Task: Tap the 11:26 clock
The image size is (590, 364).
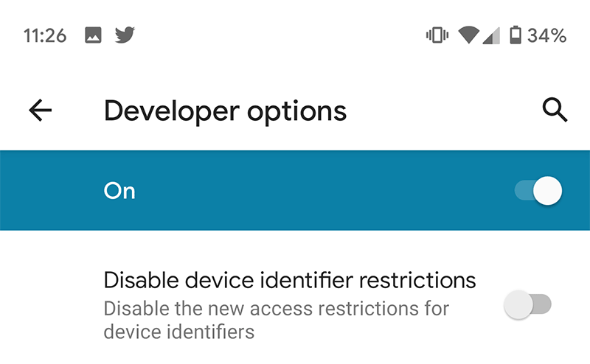Action: click(45, 35)
